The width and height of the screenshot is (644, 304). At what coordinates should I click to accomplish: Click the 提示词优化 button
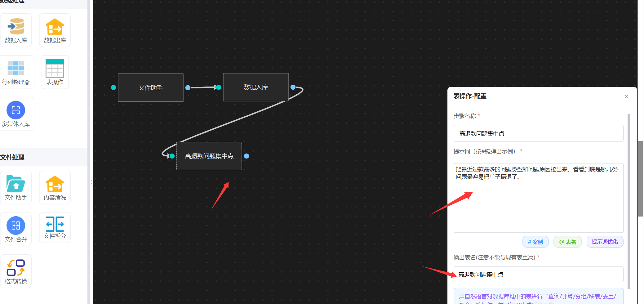pyautogui.click(x=605, y=242)
